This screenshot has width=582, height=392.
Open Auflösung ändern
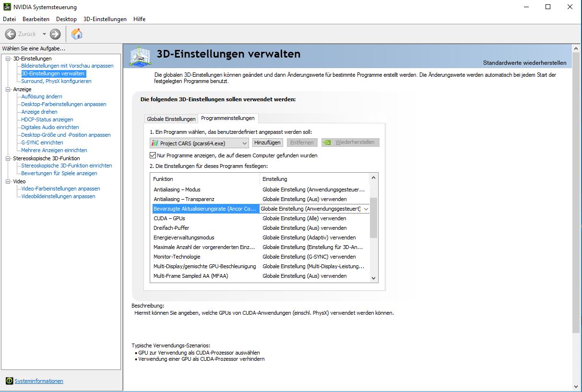[x=42, y=96]
